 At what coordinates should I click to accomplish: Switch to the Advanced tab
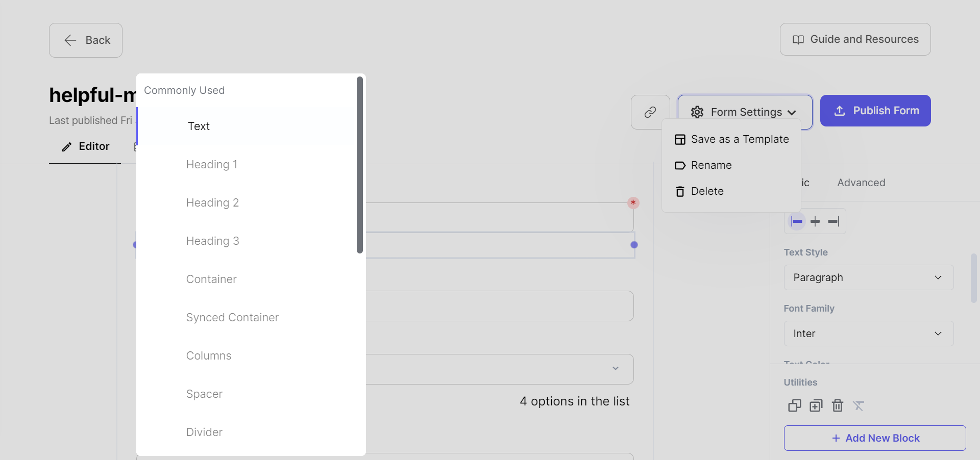click(861, 183)
